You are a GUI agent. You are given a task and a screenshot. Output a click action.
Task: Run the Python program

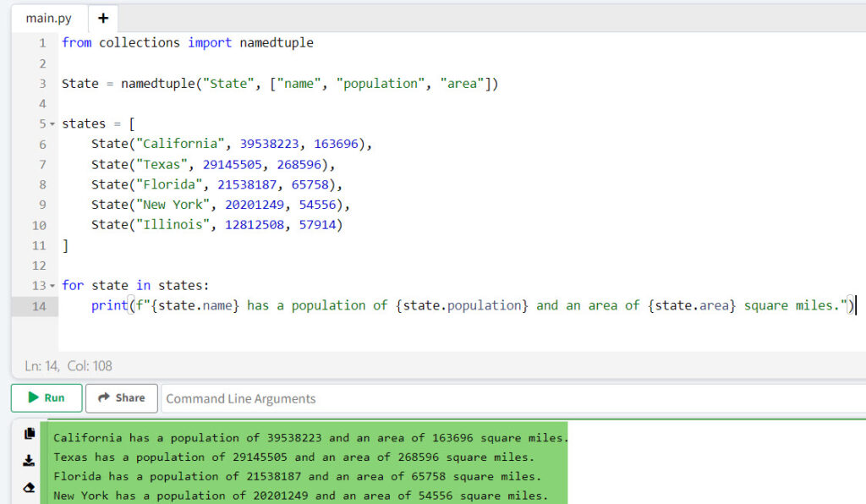[46, 397]
